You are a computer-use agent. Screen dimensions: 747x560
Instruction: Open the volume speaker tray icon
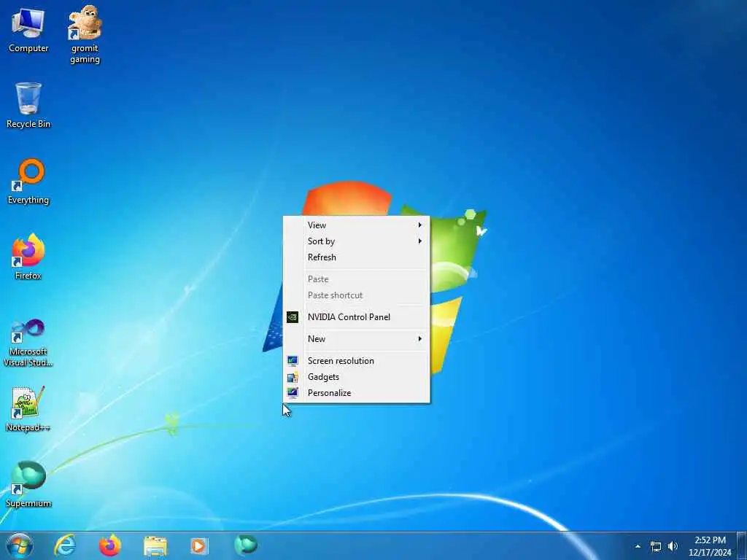coord(673,546)
